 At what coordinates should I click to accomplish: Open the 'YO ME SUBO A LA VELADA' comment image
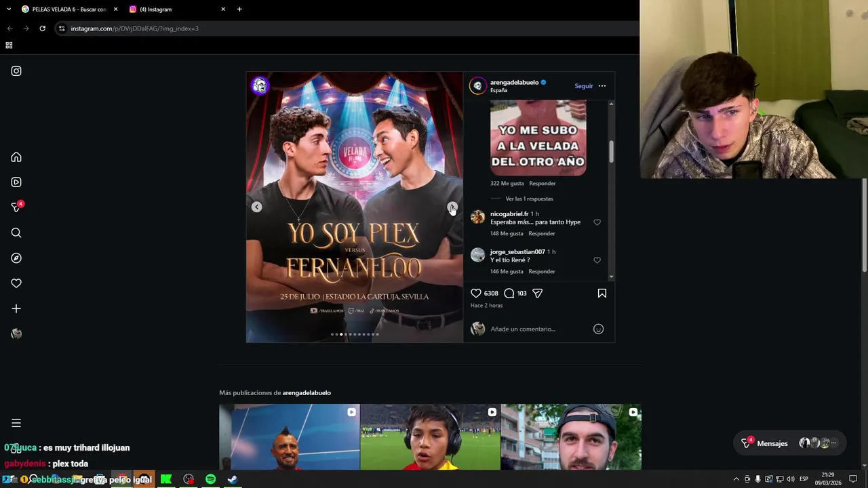538,138
